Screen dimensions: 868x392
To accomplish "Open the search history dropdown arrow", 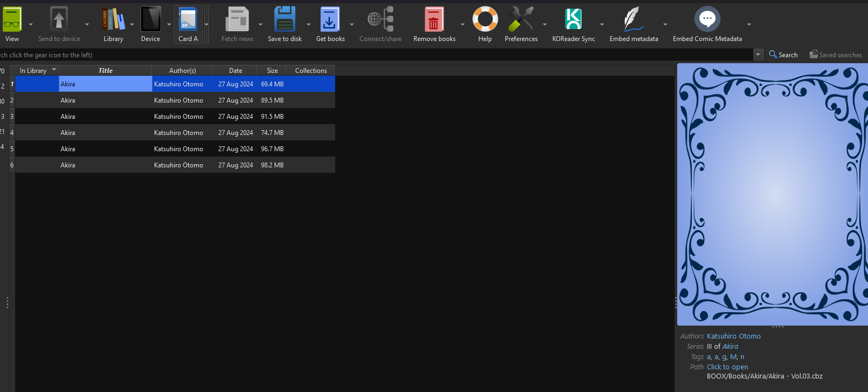I will [x=758, y=55].
